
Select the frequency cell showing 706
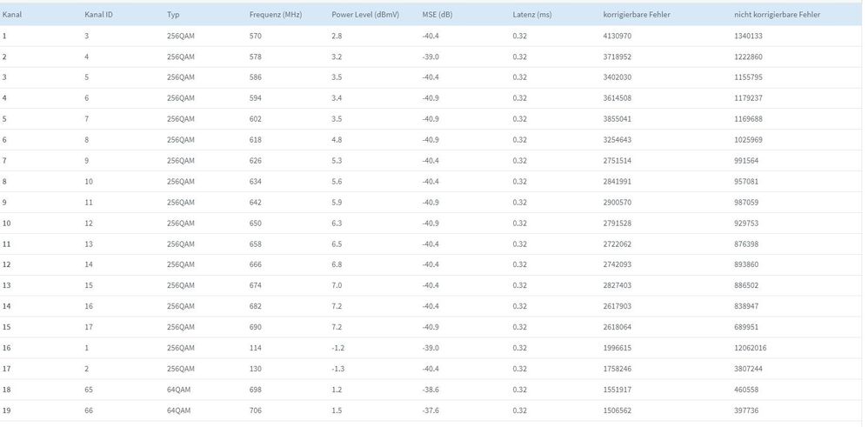(256, 410)
